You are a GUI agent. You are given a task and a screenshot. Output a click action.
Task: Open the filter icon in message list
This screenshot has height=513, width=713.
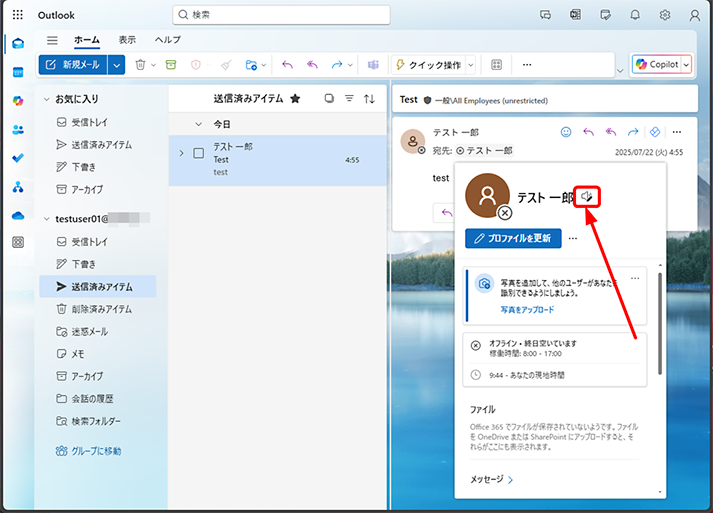[x=349, y=99]
